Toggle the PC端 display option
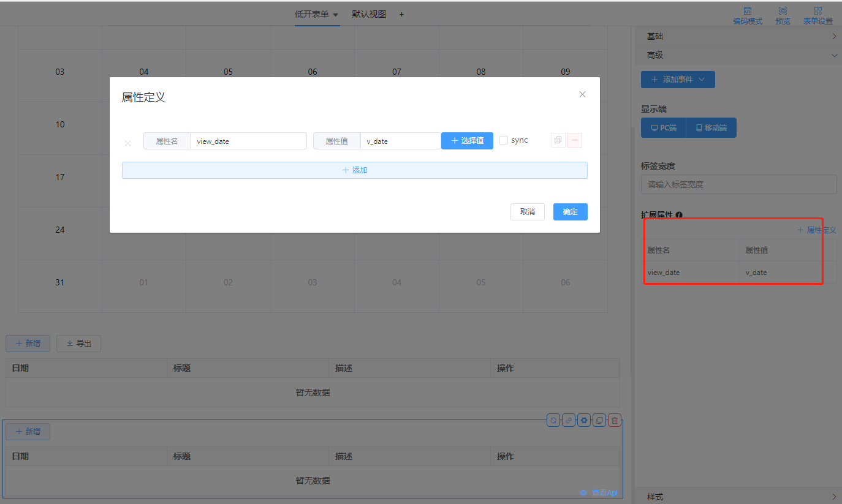The height and width of the screenshot is (504, 842). [x=663, y=128]
